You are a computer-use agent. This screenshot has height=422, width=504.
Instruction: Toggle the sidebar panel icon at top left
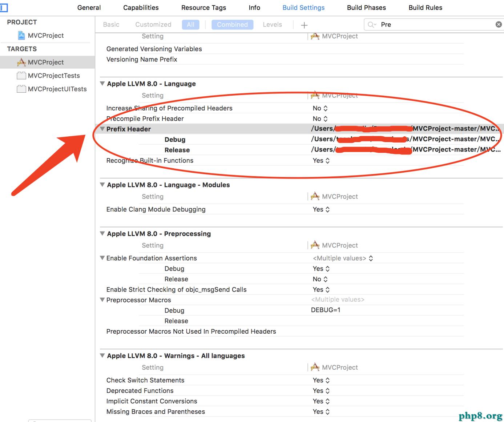pyautogui.click(x=4, y=8)
